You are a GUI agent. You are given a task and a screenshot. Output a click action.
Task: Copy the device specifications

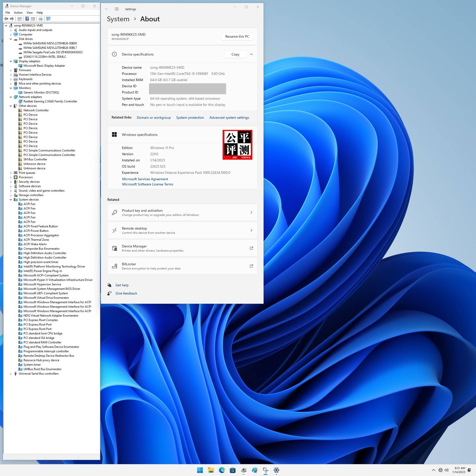235,54
